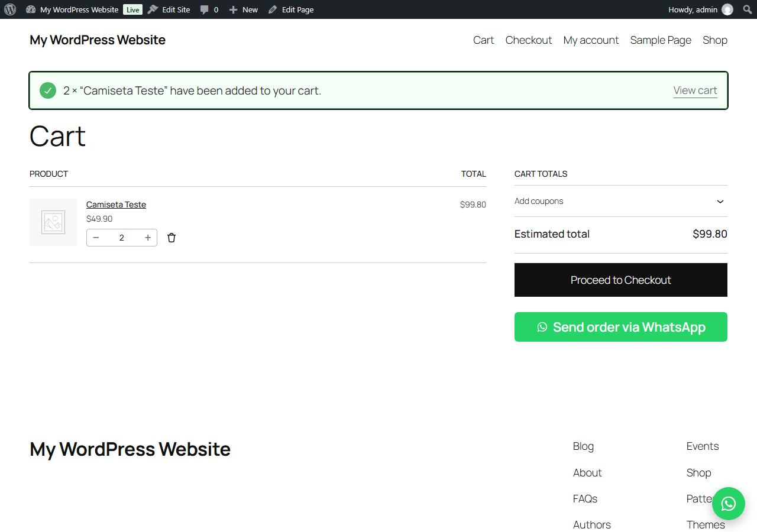Click the admin user avatar icon

(727, 9)
